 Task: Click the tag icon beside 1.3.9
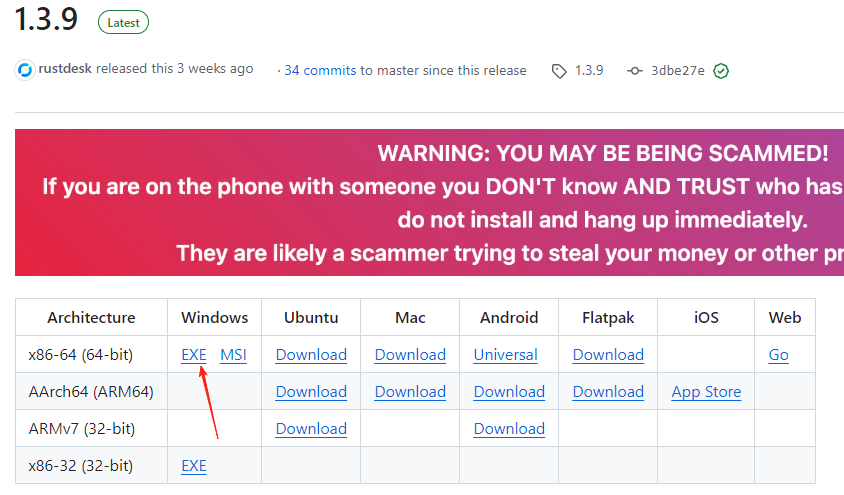click(559, 71)
